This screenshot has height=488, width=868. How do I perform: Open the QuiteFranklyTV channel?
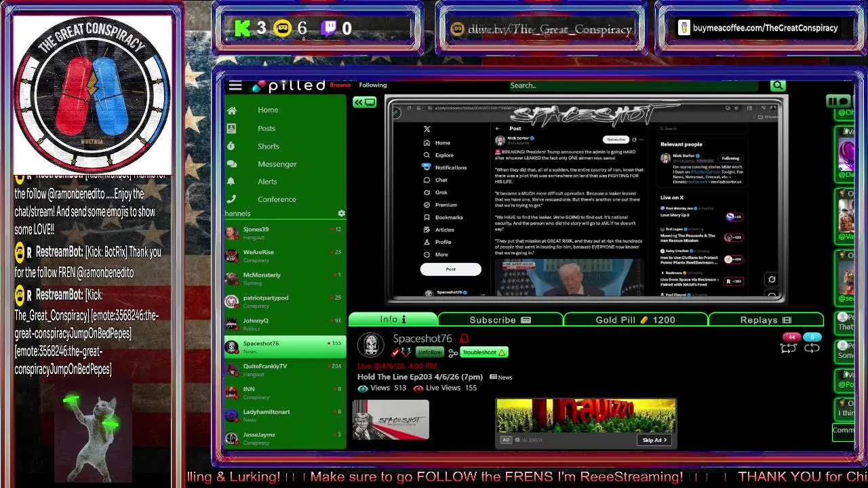(x=285, y=369)
